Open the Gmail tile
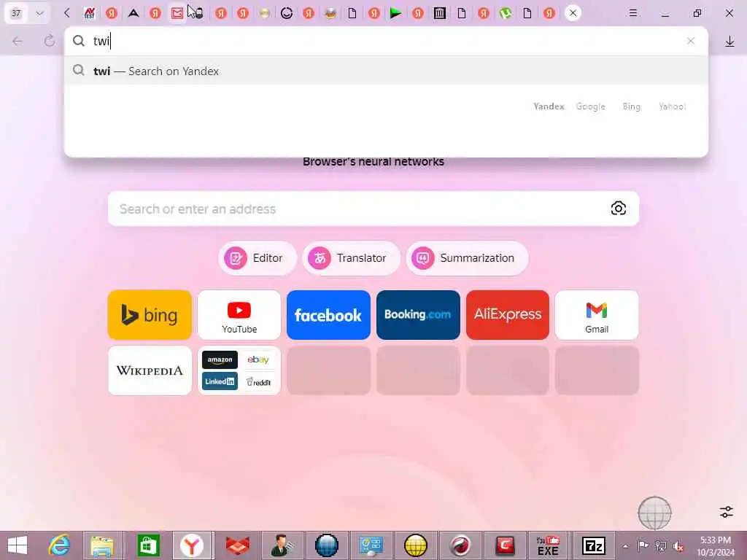This screenshot has height=560, width=747. tap(597, 315)
